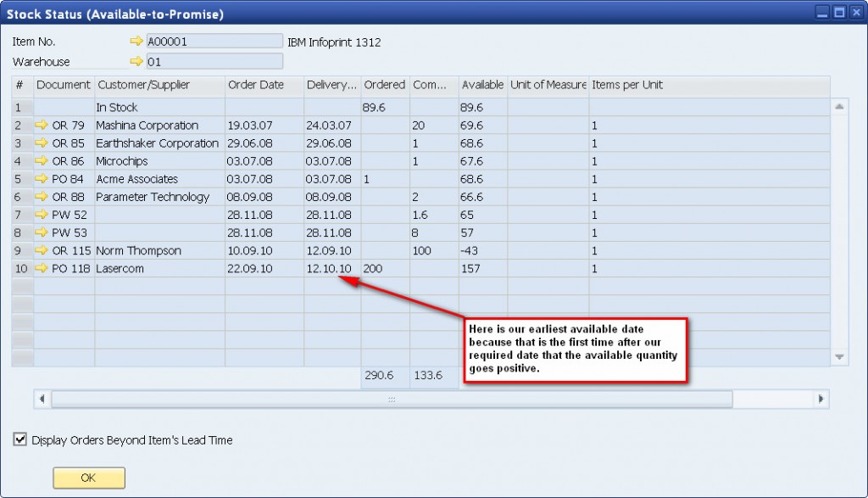Open document OR 79 via link arrow
This screenshot has width=868, height=498.
(x=42, y=126)
